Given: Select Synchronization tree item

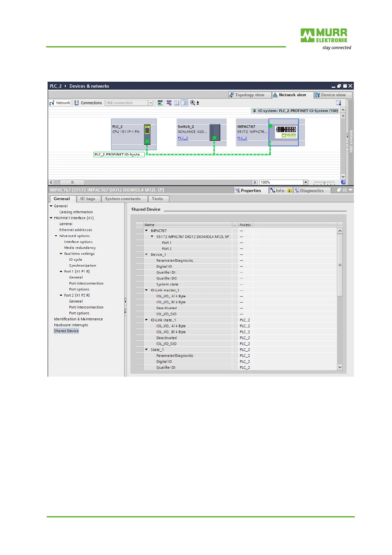Looking at the screenshot, I should [x=83, y=265].
